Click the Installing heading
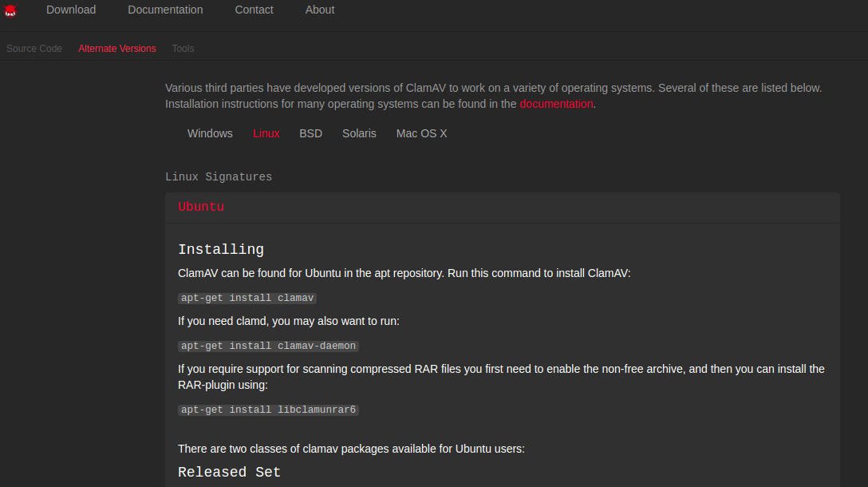 tap(221, 250)
